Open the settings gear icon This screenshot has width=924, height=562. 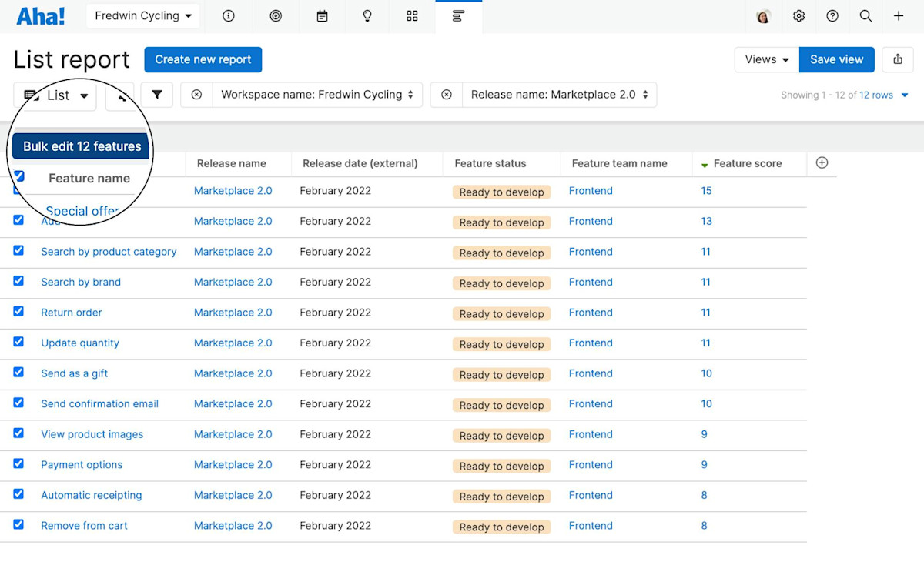pos(799,16)
